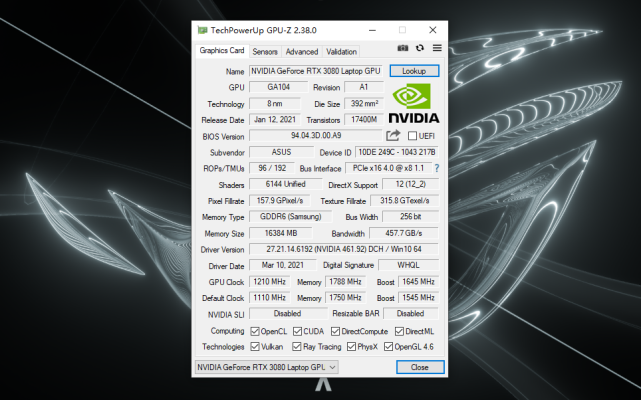Screen dimensions: 641x400
Task: Click the Memory Type GDDR6 (Samsung)
Action: [291, 217]
